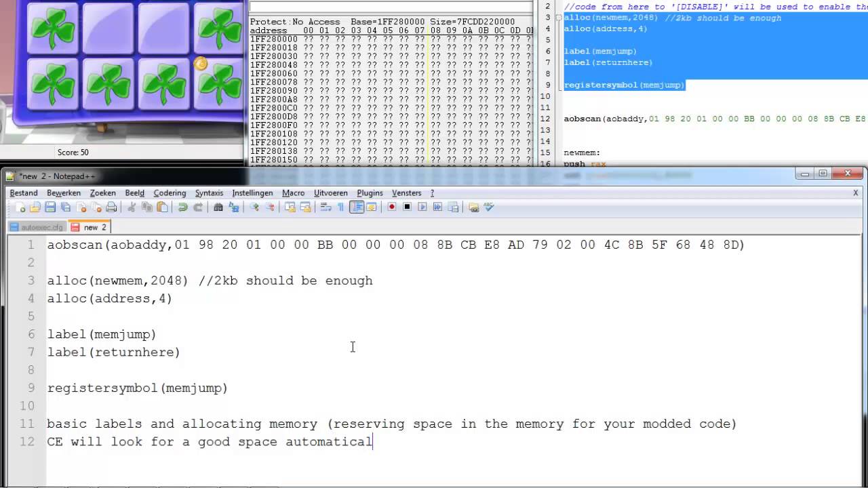Click 'alloc(address,4)' line in Notepad++ editor
The image size is (868, 488).
(x=110, y=298)
